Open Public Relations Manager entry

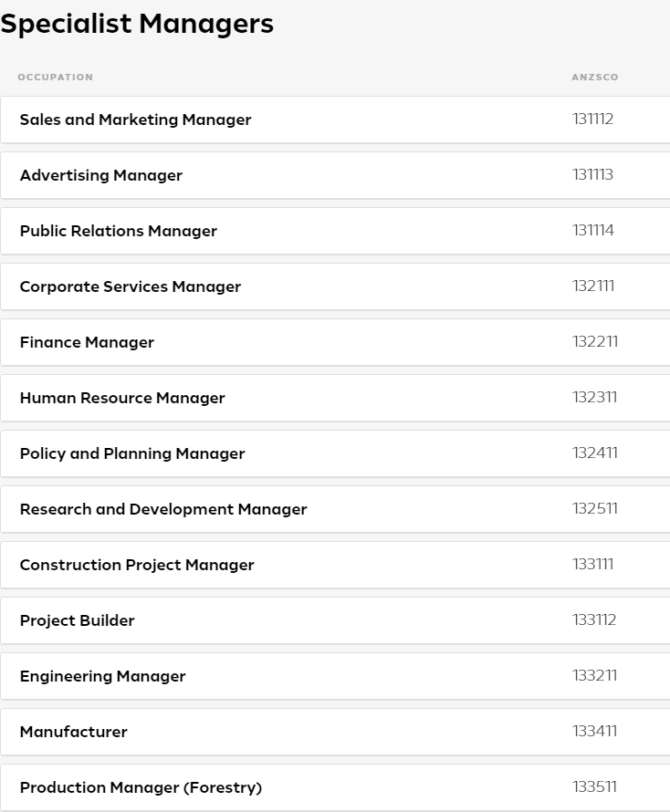coord(119,231)
